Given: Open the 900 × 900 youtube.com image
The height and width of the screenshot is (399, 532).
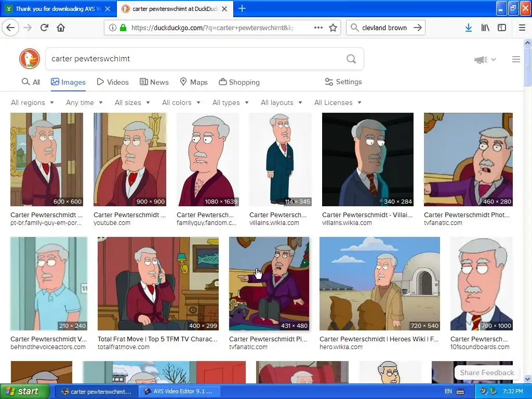Looking at the screenshot, I should pos(130,159).
